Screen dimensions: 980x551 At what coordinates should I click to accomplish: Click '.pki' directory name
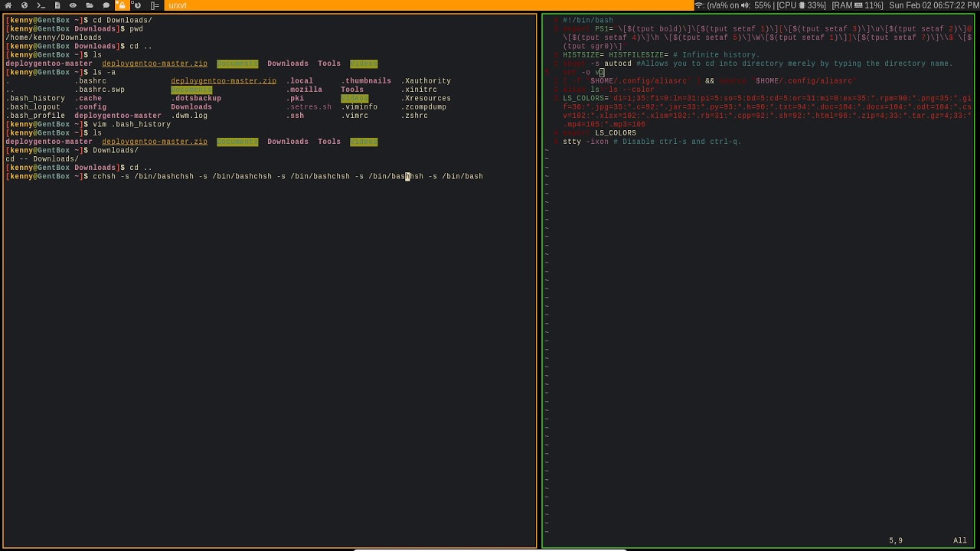(295, 98)
